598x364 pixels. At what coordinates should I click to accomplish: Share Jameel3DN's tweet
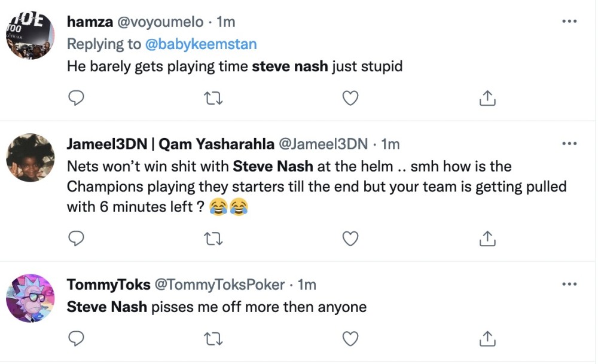tap(487, 239)
